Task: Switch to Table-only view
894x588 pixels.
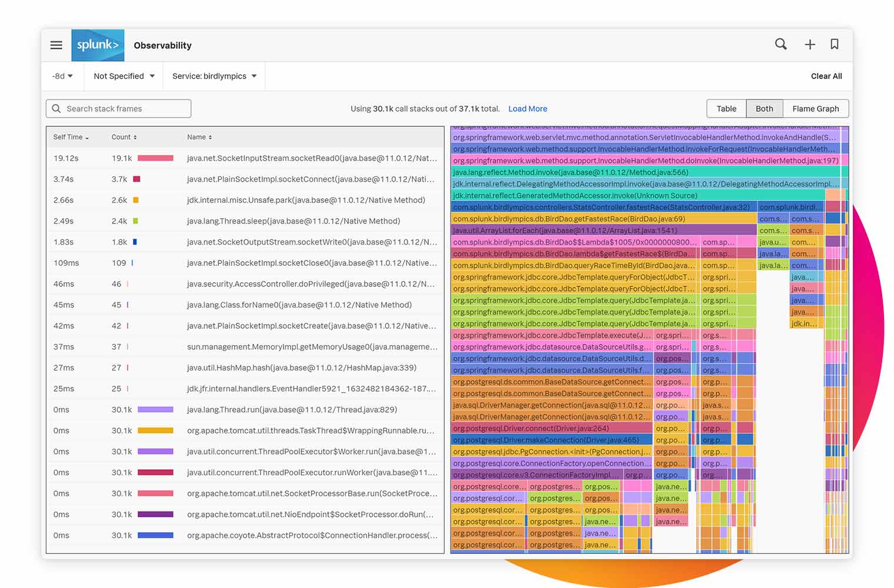Action: click(726, 108)
